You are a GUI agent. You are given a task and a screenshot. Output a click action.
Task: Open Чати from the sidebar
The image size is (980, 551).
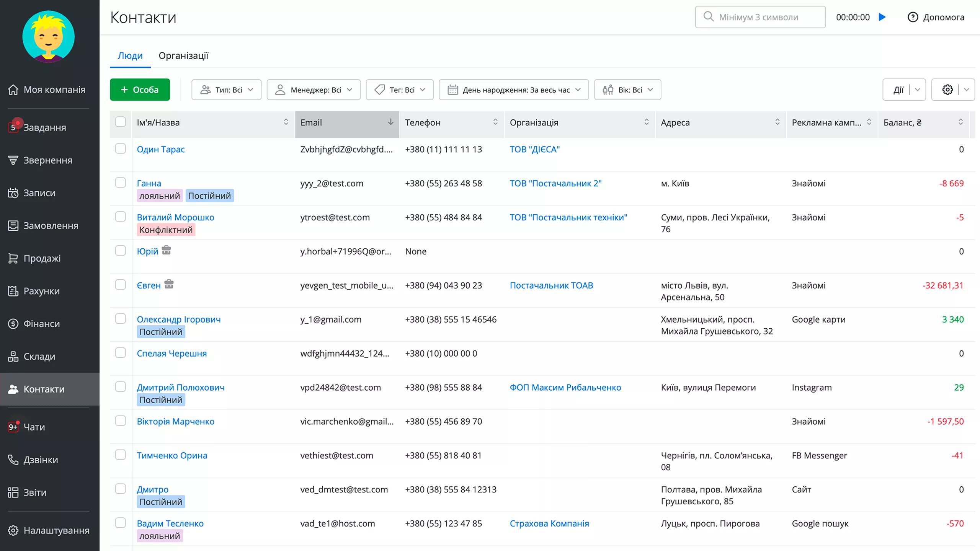click(34, 427)
